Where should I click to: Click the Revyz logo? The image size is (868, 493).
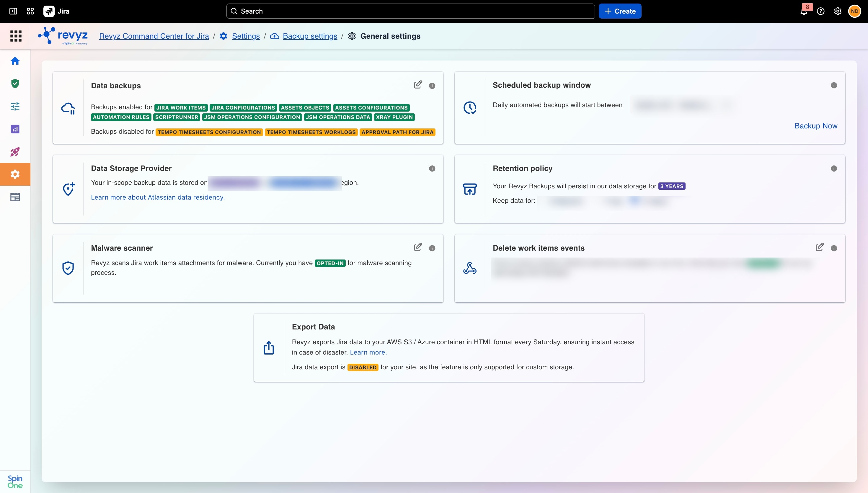click(x=63, y=36)
